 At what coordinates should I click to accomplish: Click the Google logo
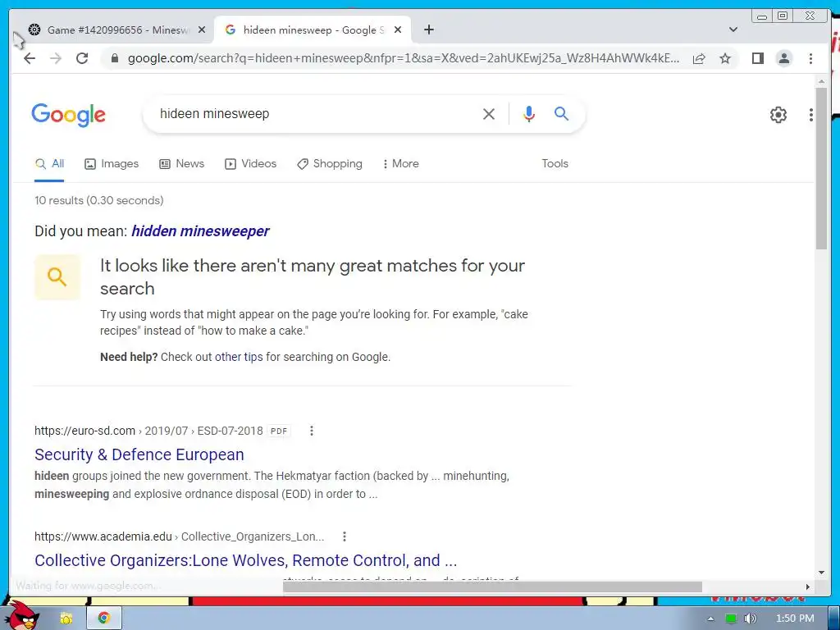click(x=69, y=115)
